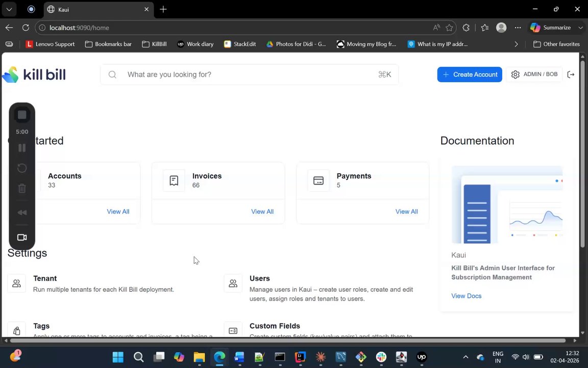Open the Photos for Didi bookmark
This screenshot has height=368, width=588.
[x=296, y=44]
